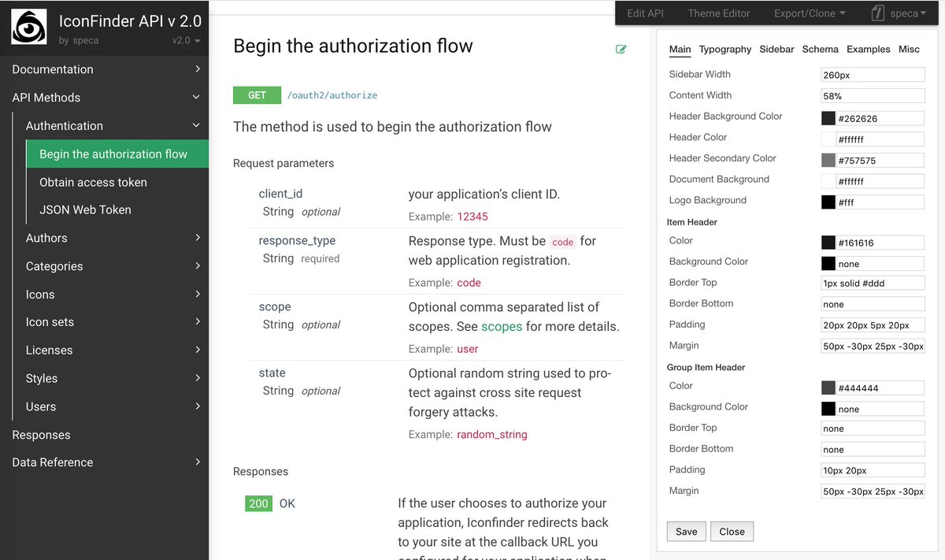Edit the Header Background Color value field
Screen dimensions: 945x560
pos(880,118)
